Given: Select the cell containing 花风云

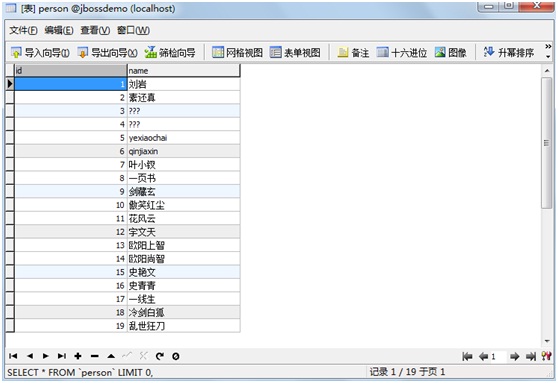Looking at the screenshot, I should pyautogui.click(x=184, y=219).
